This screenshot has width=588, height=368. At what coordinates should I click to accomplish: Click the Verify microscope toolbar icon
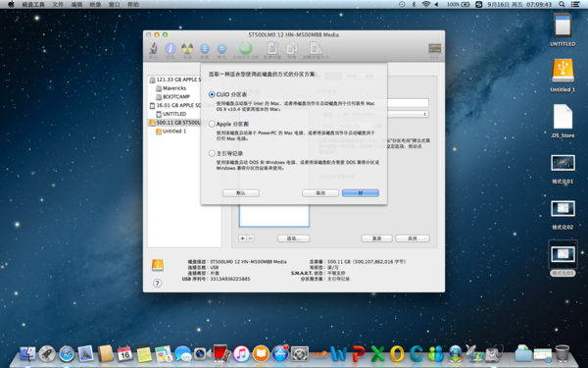click(x=153, y=48)
